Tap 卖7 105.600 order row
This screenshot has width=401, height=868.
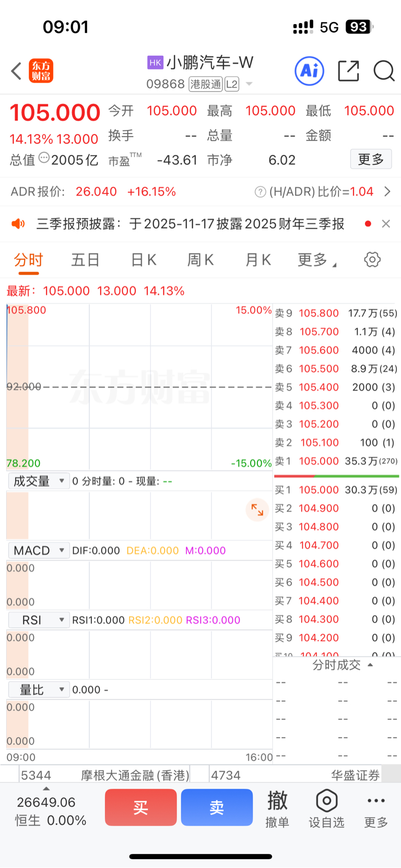pyautogui.click(x=336, y=350)
